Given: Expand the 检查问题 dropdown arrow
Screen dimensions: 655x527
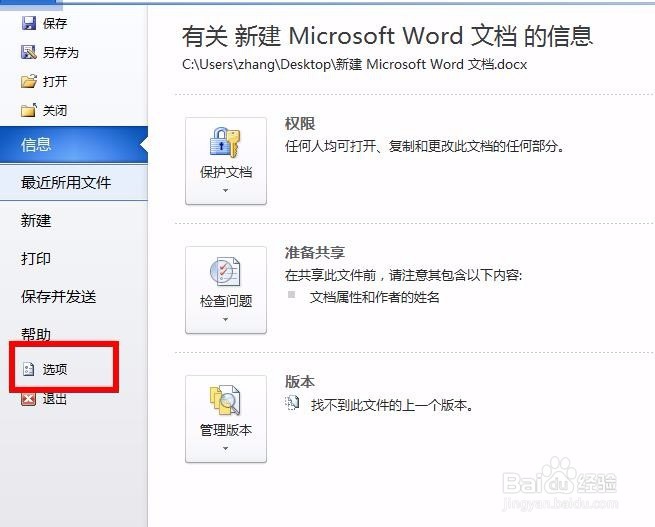Looking at the screenshot, I should click(x=226, y=319).
